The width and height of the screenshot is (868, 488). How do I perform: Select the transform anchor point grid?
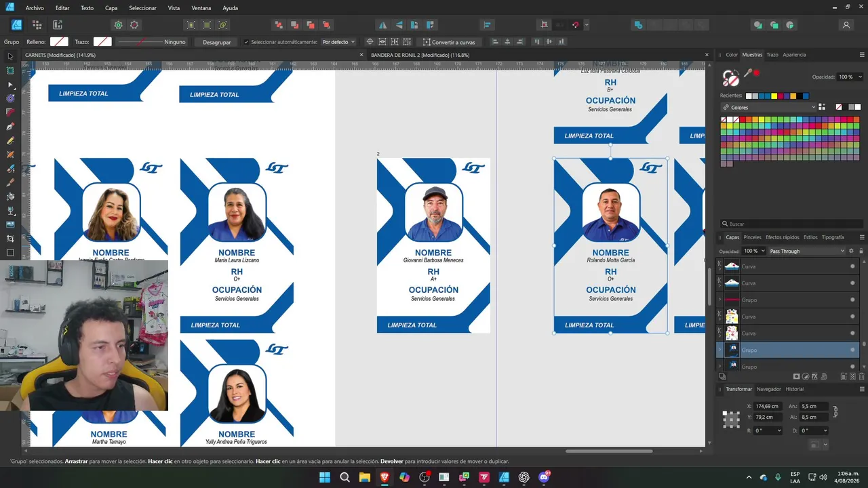[731, 418]
